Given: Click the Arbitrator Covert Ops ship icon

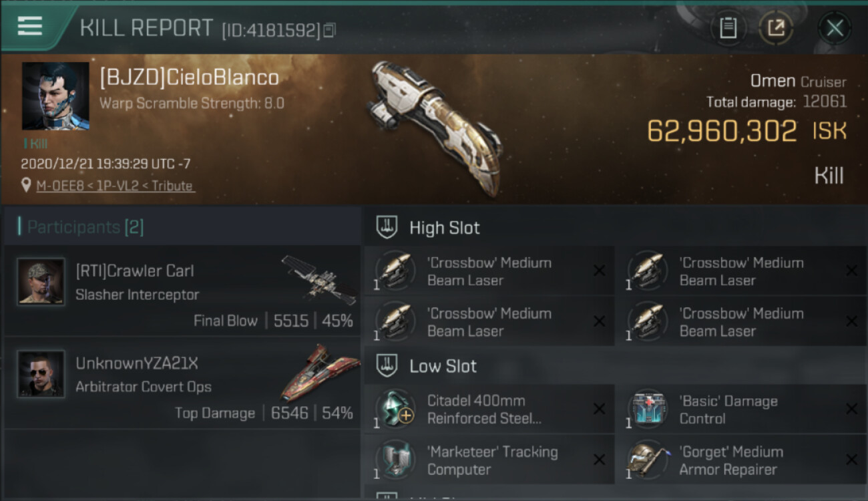Looking at the screenshot, I should 320,371.
